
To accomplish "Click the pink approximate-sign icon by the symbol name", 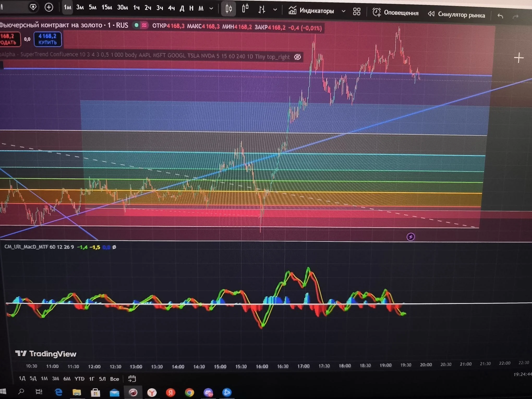I will (x=144, y=25).
